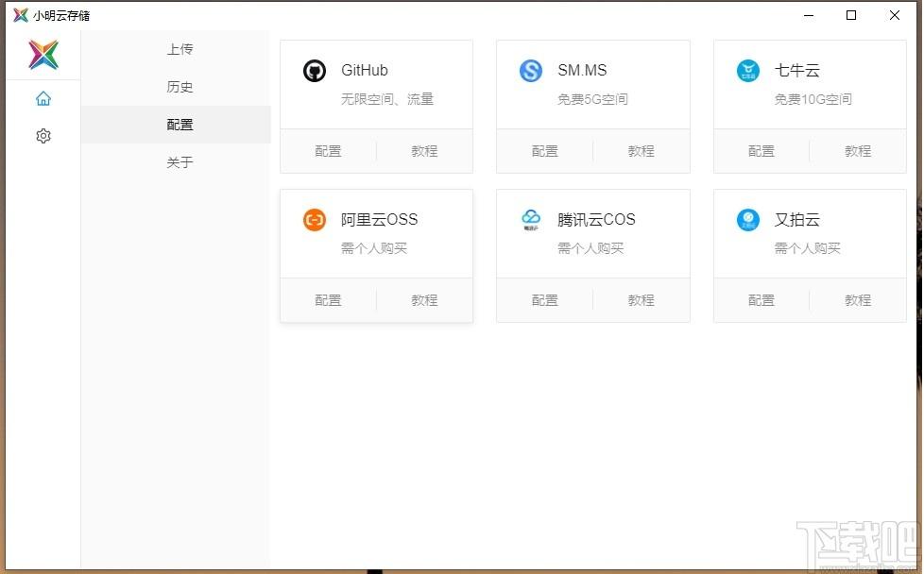Click the 无限空间、流量 description
924x574 pixels.
387,99
